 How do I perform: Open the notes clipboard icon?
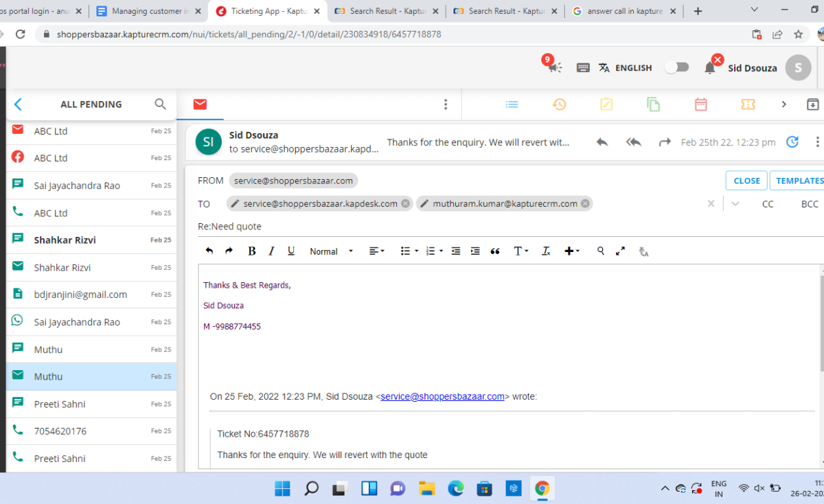pyautogui.click(x=606, y=104)
